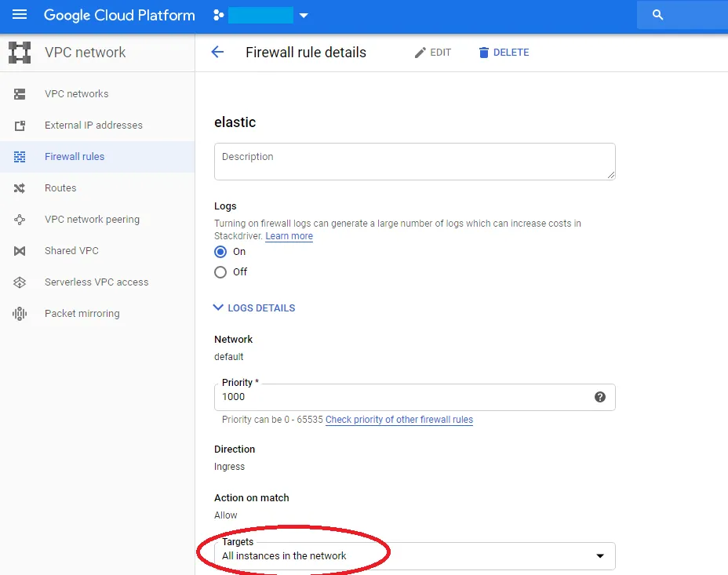The height and width of the screenshot is (575, 728).
Task: Click the Description text field
Action: [414, 162]
